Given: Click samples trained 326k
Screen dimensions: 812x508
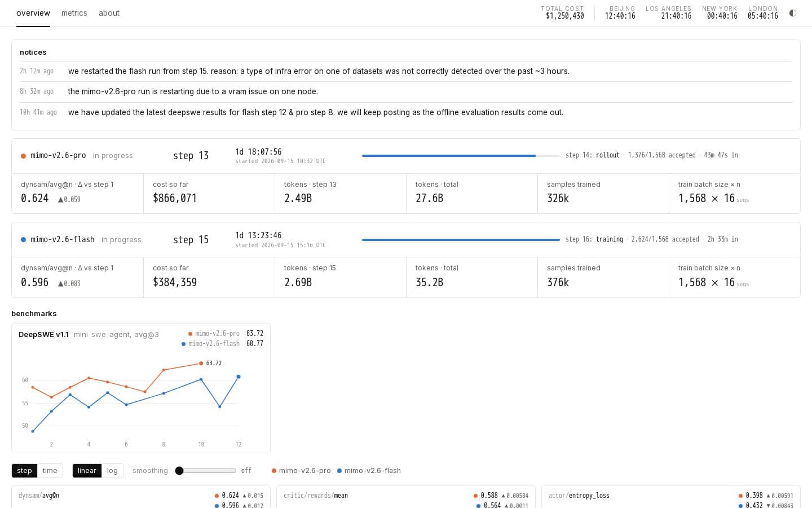Looking at the screenshot, I should click(558, 198).
